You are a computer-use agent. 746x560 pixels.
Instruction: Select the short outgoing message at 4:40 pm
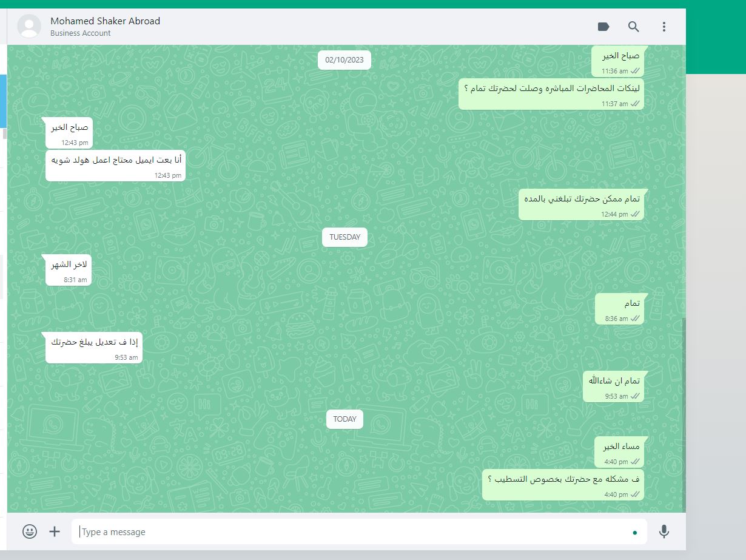[619, 452]
